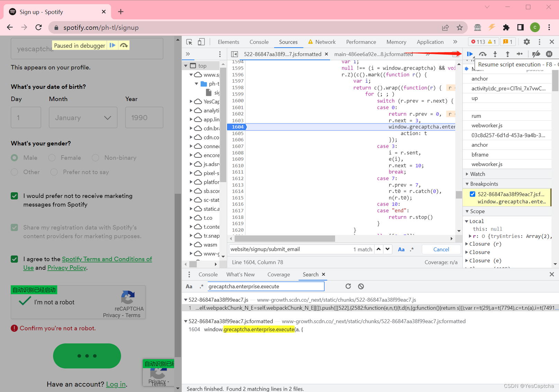
Task: Switch to the Console tab in top bar
Action: pyautogui.click(x=259, y=42)
